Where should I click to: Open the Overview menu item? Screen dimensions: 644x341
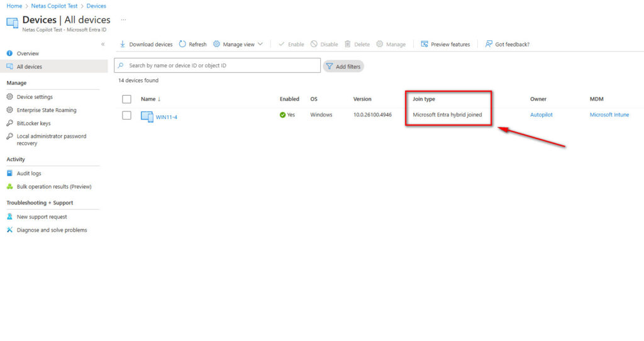click(x=28, y=53)
